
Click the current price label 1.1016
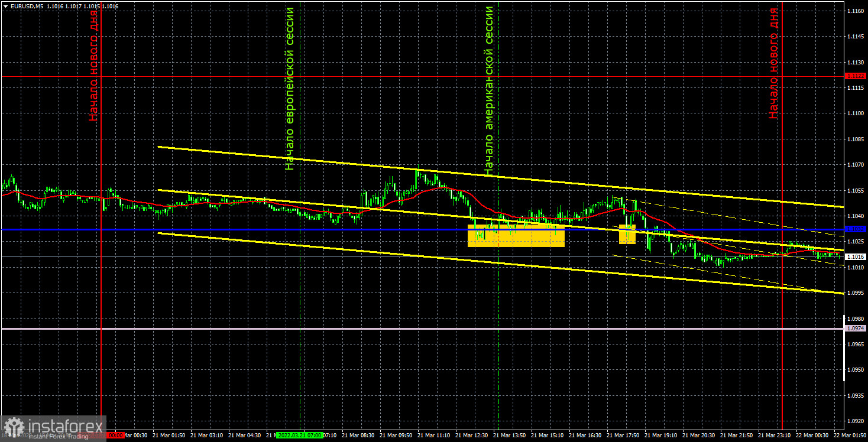(856, 257)
